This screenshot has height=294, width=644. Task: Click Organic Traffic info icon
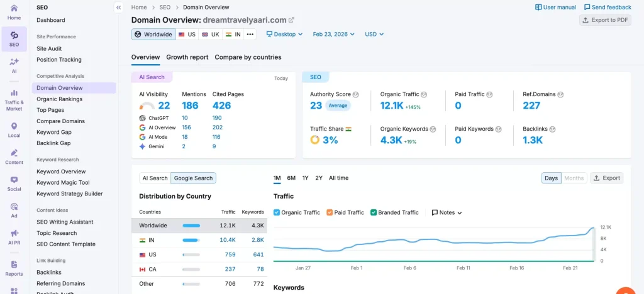[424, 94]
